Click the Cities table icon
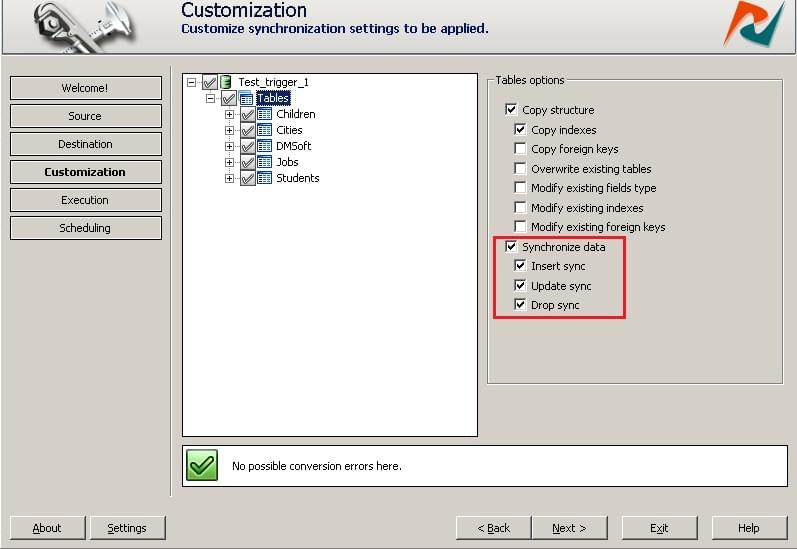The height and width of the screenshot is (549, 797). click(264, 130)
